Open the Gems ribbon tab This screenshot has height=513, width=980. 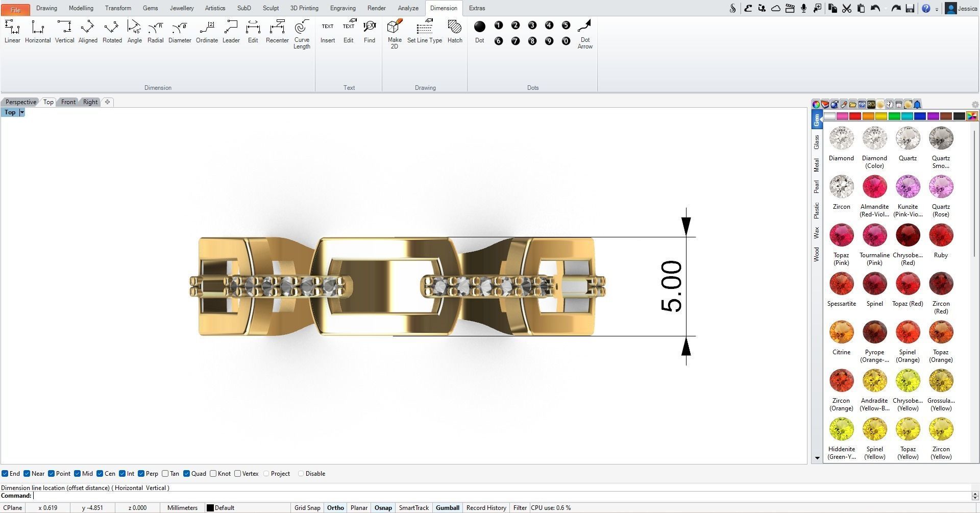[150, 8]
